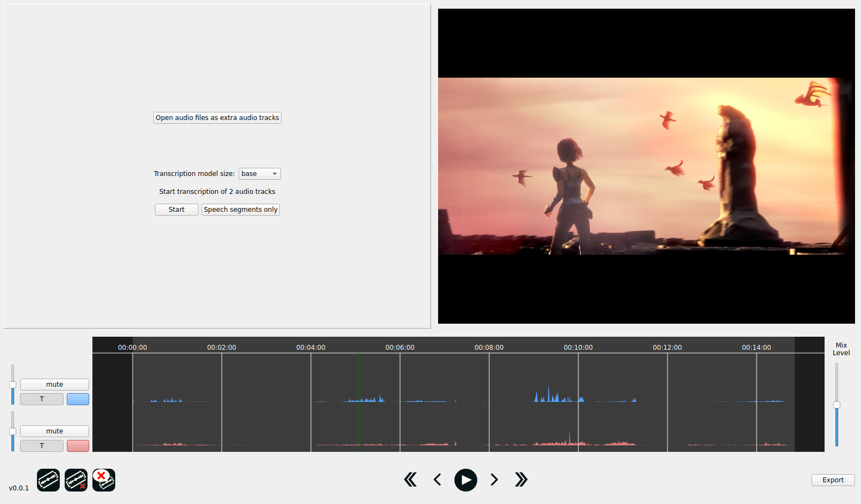The height and width of the screenshot is (504, 861).
Task: Mute the red audio track
Action: (x=54, y=431)
